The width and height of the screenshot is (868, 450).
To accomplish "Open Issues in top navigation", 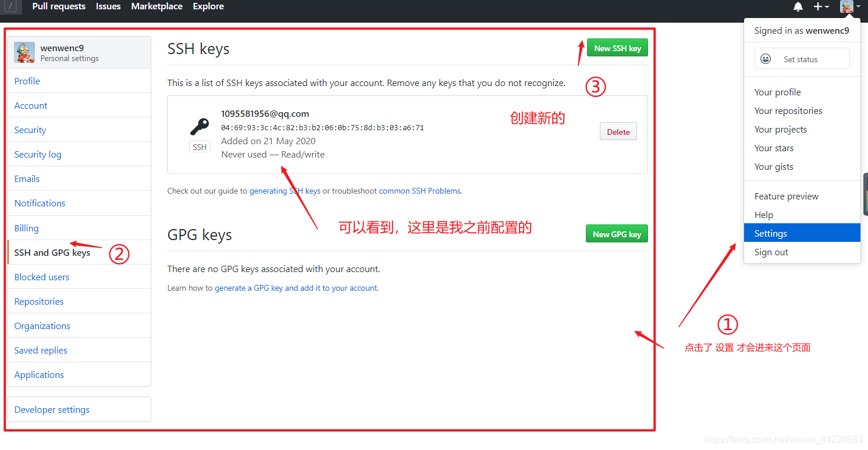I will (x=108, y=6).
